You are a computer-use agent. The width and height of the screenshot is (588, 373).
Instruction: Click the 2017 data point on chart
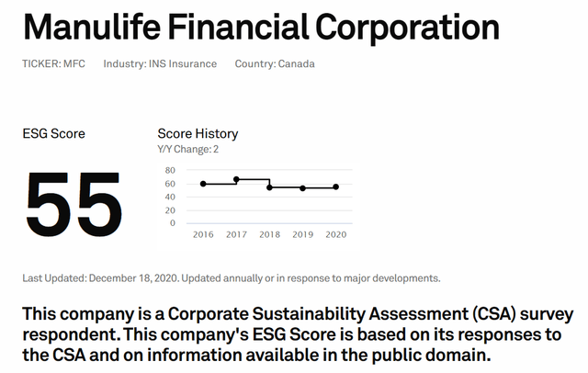[x=236, y=179]
